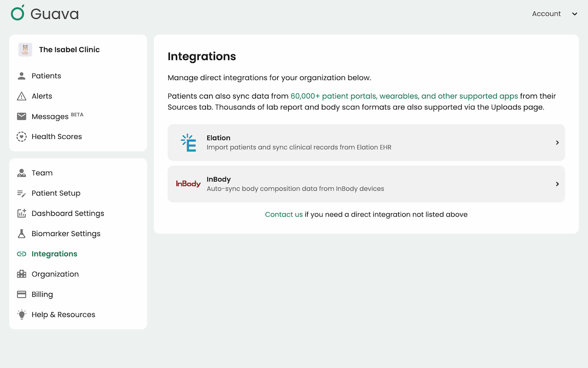Open Health Scores via its target icon
This screenshot has width=588, height=368.
(22, 136)
